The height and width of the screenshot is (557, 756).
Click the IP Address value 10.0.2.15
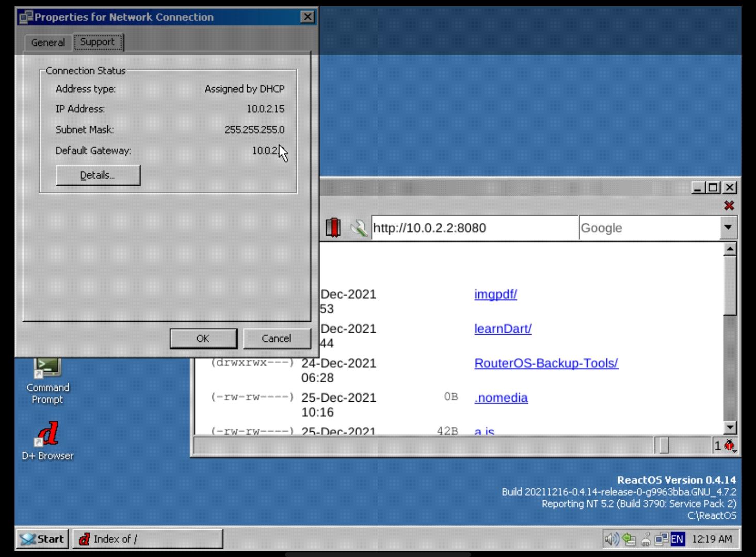[x=265, y=109]
